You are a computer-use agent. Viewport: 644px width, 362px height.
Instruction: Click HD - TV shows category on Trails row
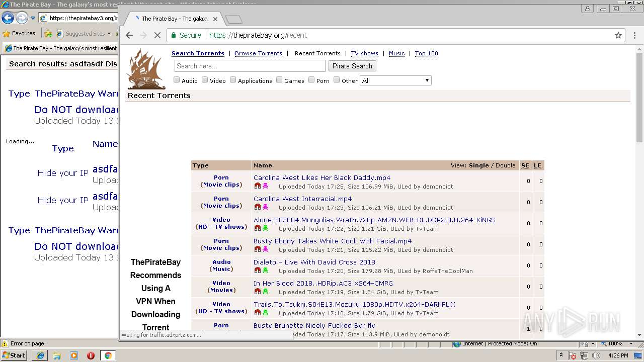(x=221, y=311)
